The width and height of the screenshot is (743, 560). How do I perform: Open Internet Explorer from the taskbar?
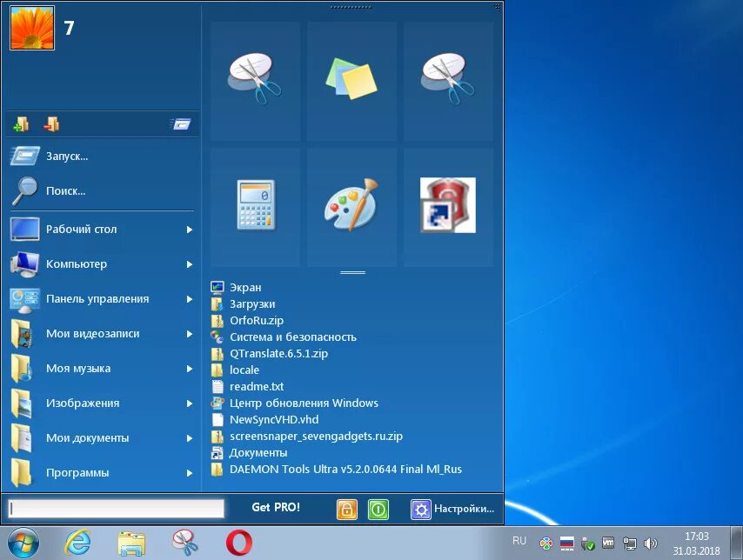pyautogui.click(x=77, y=543)
